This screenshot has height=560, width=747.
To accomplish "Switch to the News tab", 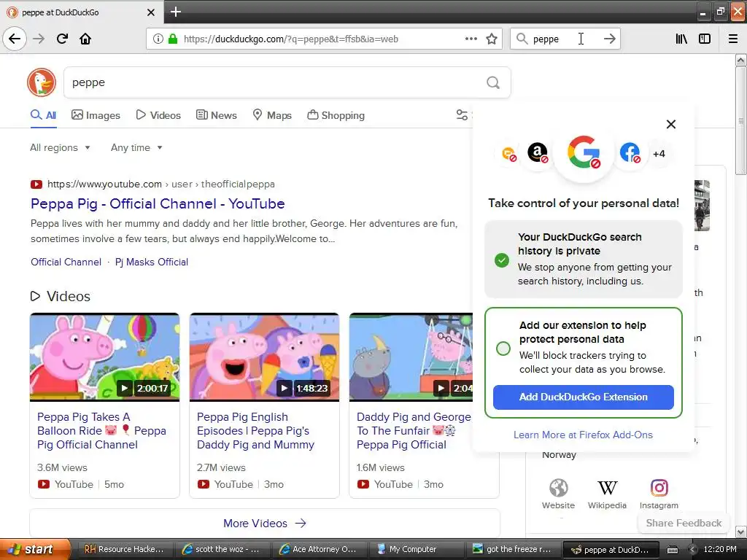I will point(217,115).
